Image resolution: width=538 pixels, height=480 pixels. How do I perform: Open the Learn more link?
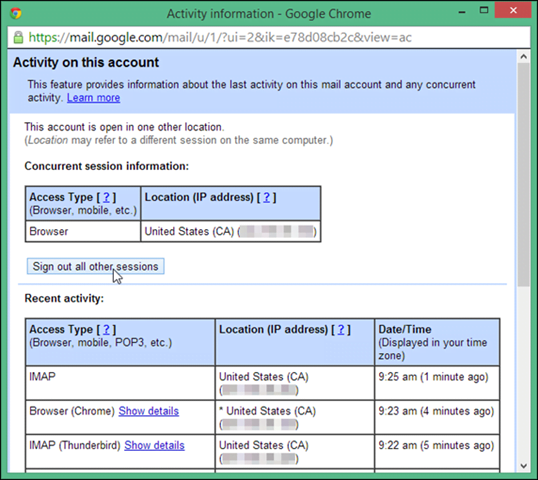(x=93, y=98)
